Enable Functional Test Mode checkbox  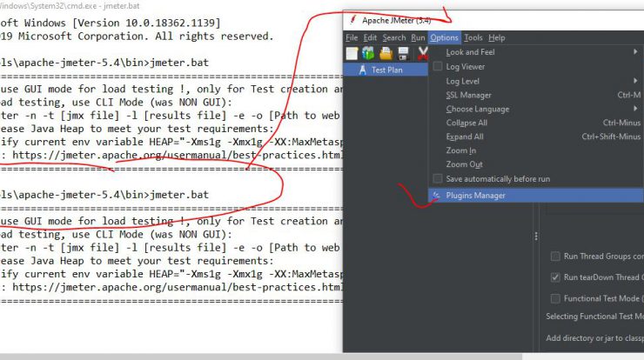point(555,298)
